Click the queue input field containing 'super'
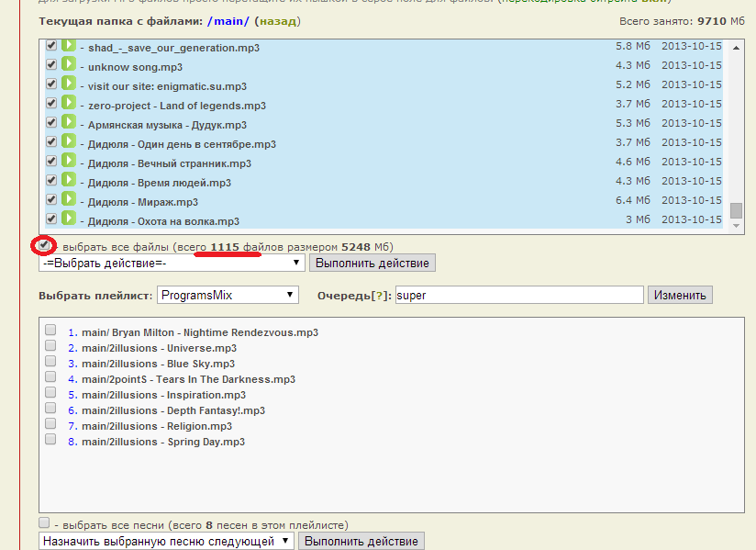 pyautogui.click(x=519, y=295)
